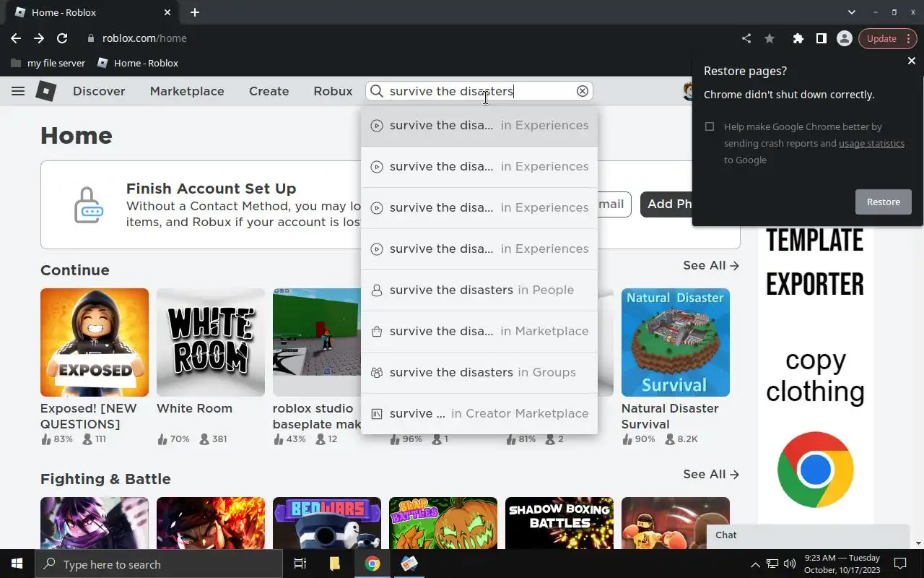Open the Create page
The image size is (924, 578).
click(x=269, y=91)
